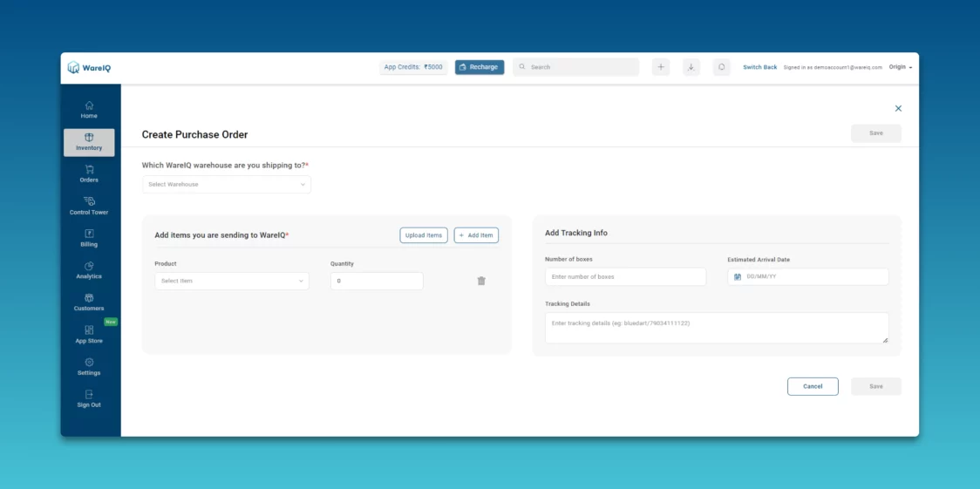
Task: Click the plus icon in top bar
Action: coord(661,67)
